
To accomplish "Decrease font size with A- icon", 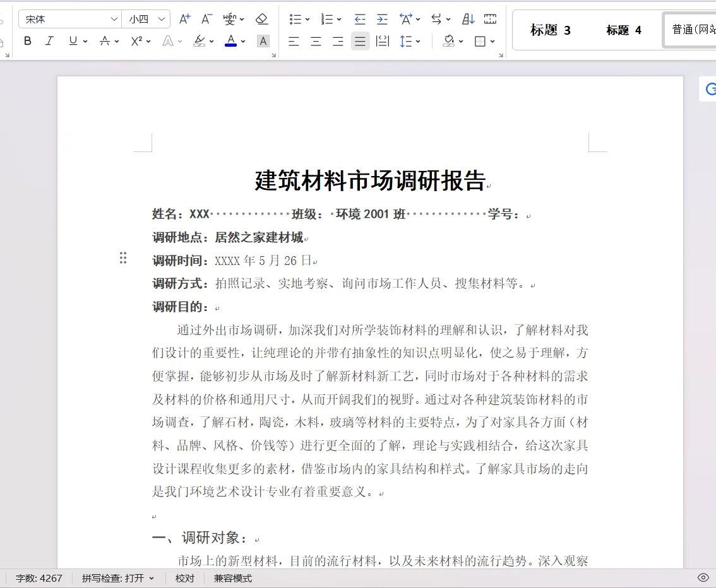I will pyautogui.click(x=206, y=19).
